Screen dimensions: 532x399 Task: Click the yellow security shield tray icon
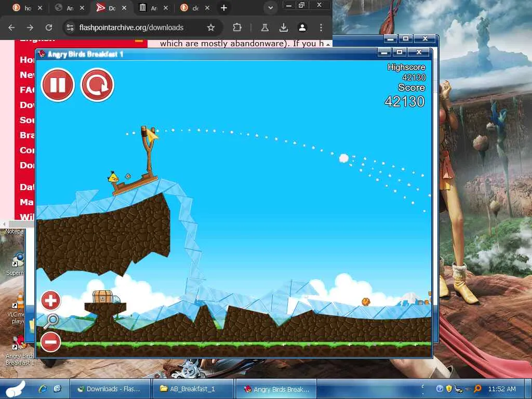click(448, 389)
